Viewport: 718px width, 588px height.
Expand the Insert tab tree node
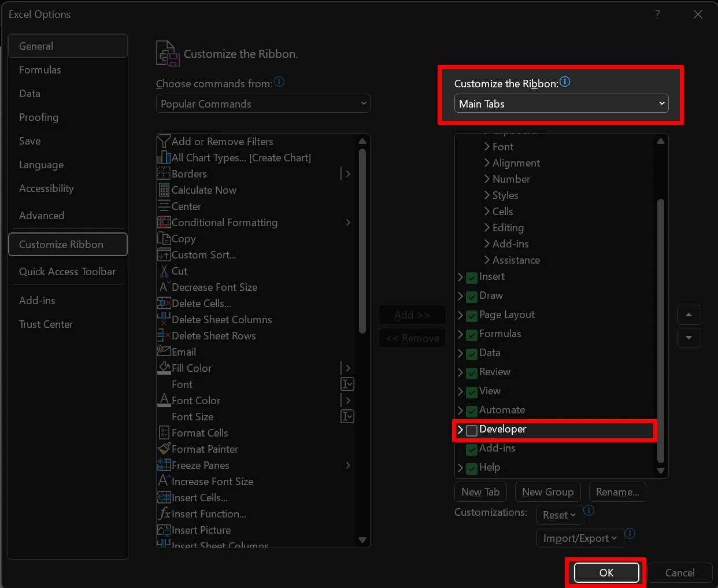point(461,278)
